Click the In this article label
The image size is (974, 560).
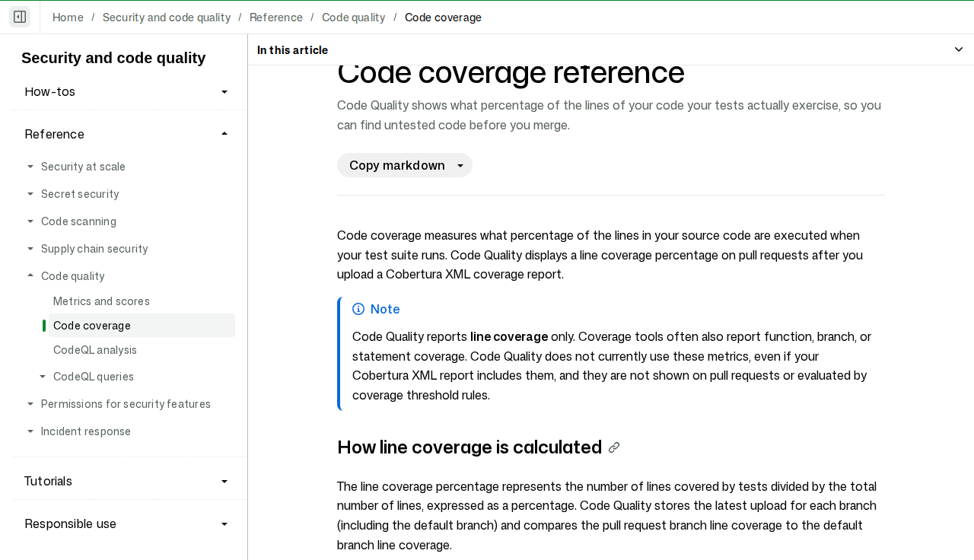[292, 49]
